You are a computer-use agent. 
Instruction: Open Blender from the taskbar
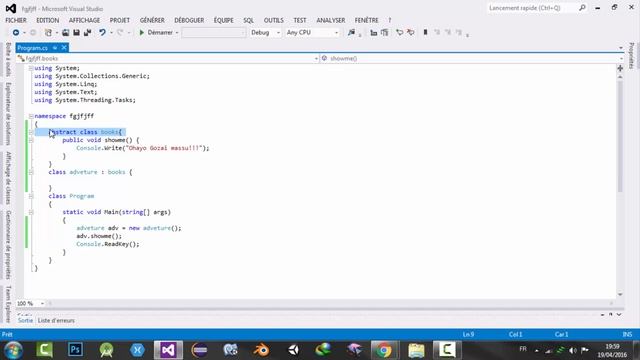pyautogui.click(x=261, y=350)
